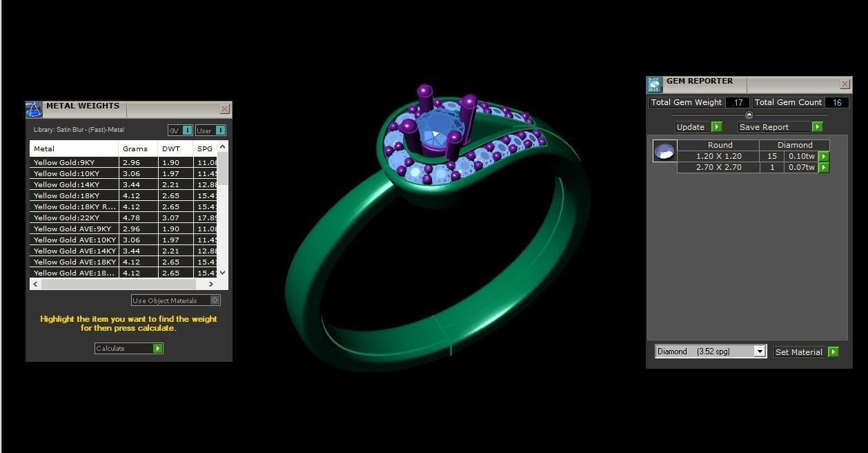This screenshot has height=453, width=868.
Task: Select the Yellow Gold:9KY row
Action: coord(124,162)
